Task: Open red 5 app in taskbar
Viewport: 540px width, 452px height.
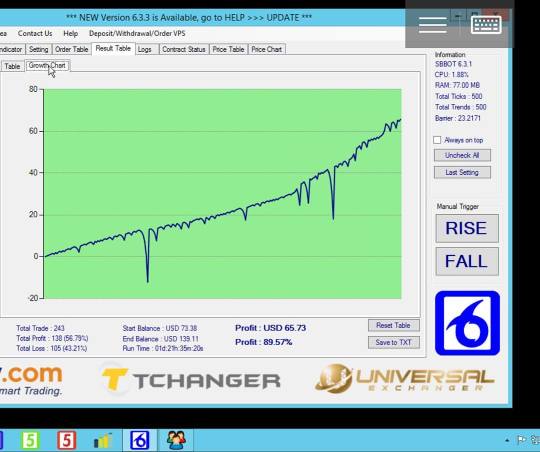Action: tap(66, 440)
